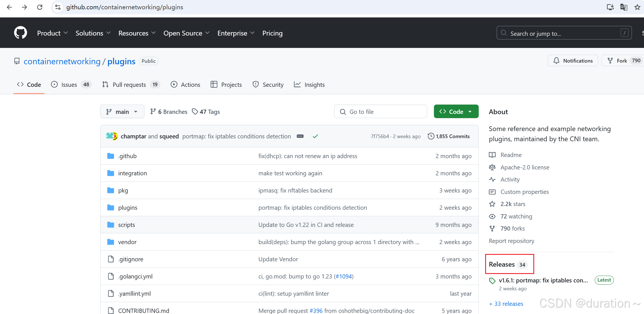Switch to the Issues tab
Screen dimensions: 644x314
68,84
